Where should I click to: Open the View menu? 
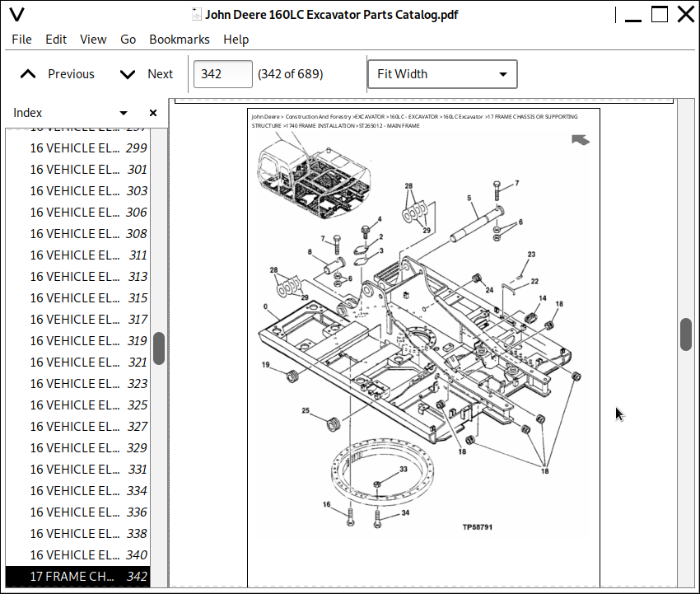[93, 40]
